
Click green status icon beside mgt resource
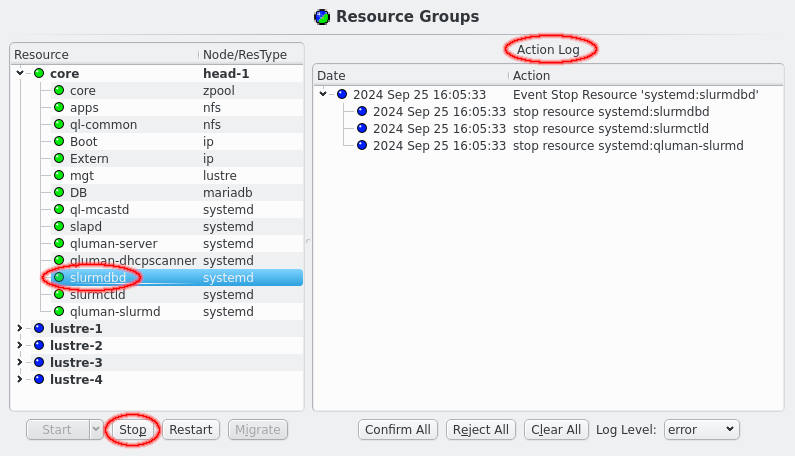point(59,176)
